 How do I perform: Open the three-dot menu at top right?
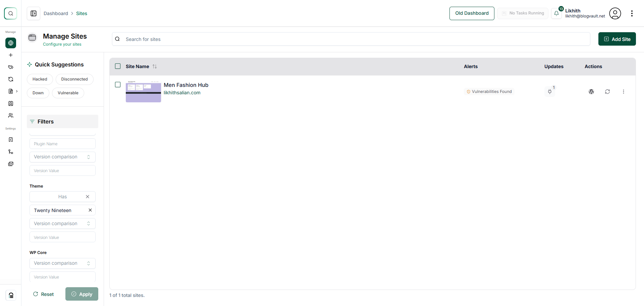point(632,13)
